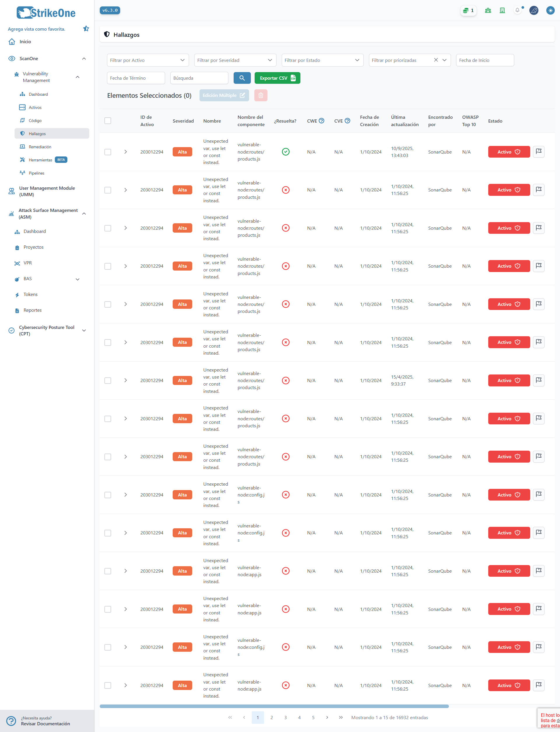Toggle light/dark theme with the sun icon

(550, 10)
